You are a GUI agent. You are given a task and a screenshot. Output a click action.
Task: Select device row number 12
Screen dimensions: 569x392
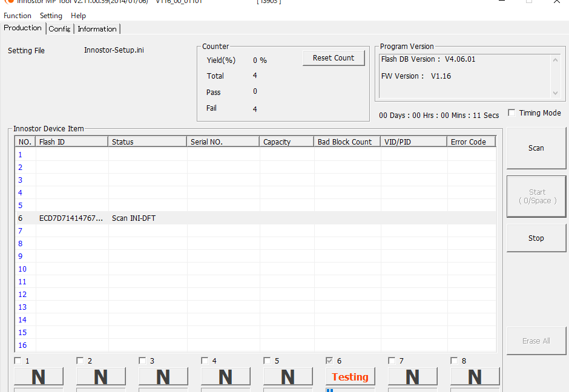255,294
